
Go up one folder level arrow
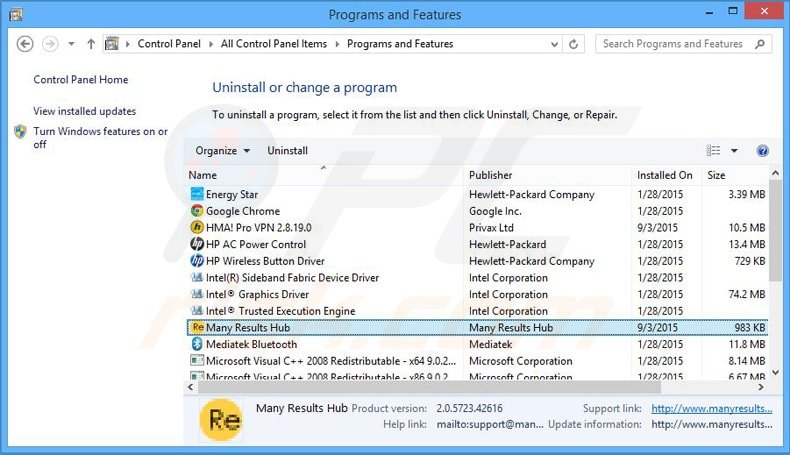tap(91, 44)
